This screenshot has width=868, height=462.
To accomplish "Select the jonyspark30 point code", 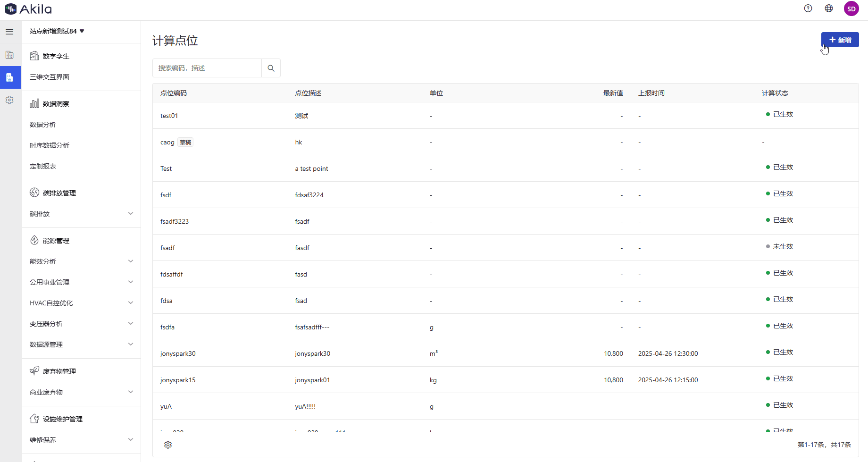I will (x=178, y=353).
